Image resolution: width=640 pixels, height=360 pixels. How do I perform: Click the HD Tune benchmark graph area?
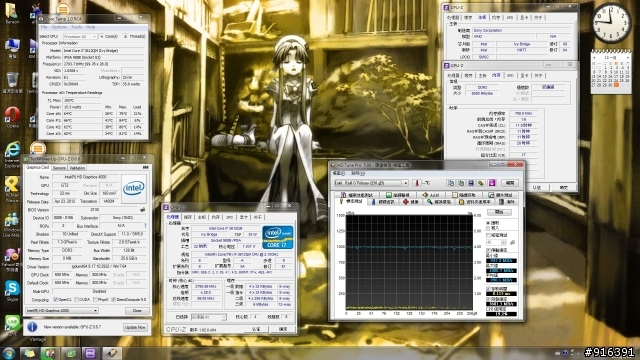coord(409,262)
